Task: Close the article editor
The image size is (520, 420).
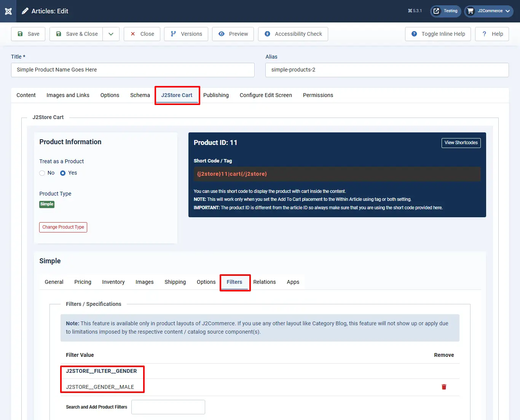Action: pyautogui.click(x=142, y=34)
